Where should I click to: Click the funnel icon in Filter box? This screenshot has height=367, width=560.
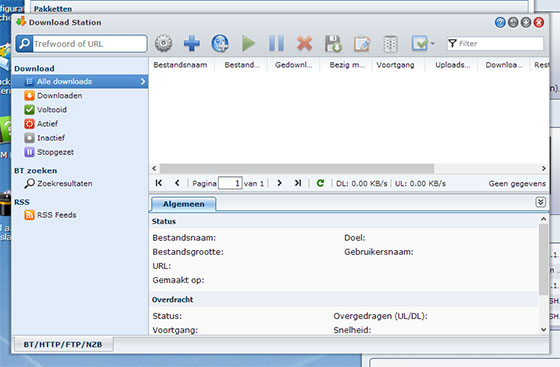click(452, 44)
